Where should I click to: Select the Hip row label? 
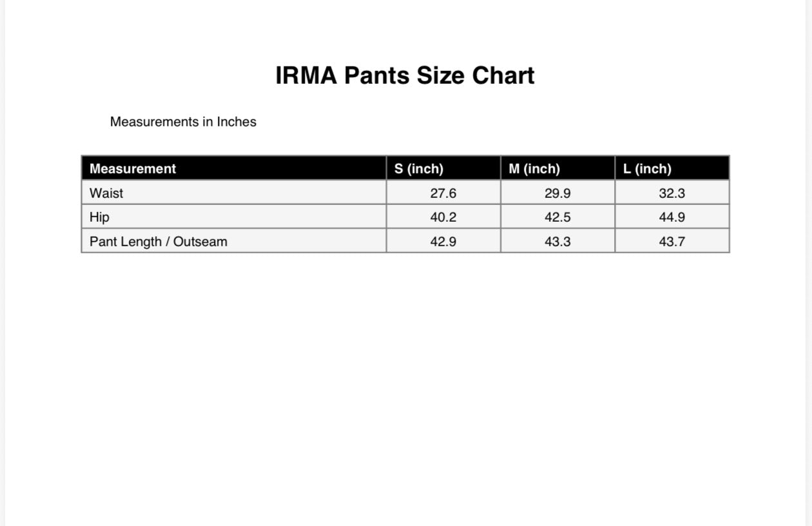[99, 217]
